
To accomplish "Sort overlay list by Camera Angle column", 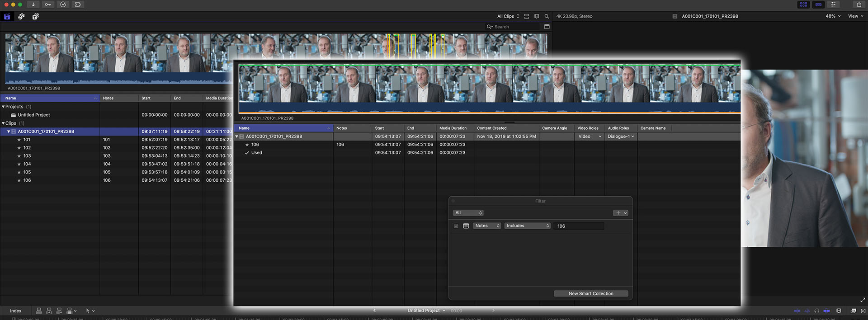I will (x=557, y=128).
